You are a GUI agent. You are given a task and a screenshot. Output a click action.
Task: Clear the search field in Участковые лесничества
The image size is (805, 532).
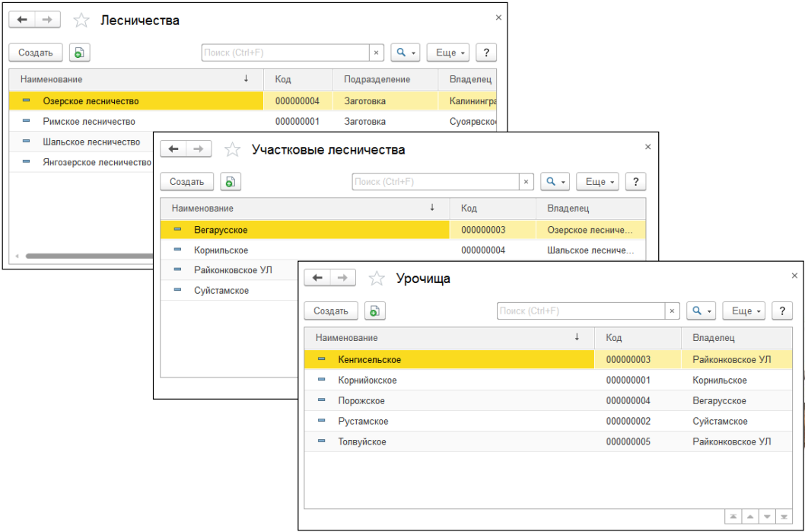pos(527,182)
